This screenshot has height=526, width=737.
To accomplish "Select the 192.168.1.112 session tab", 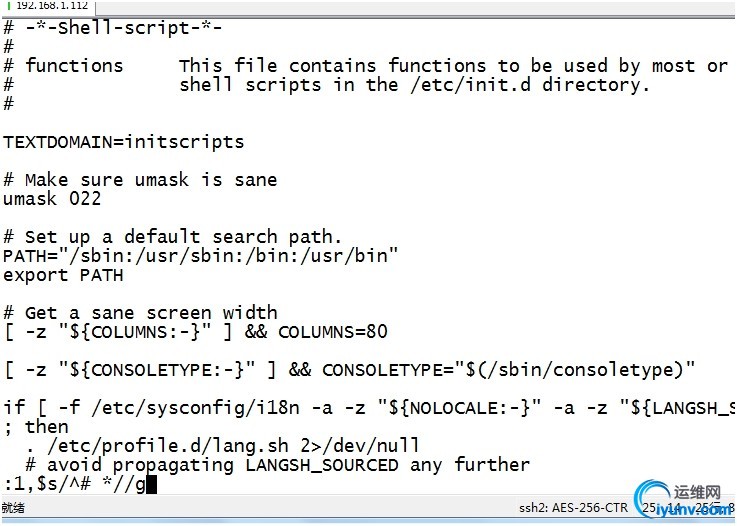I will tap(52, 6).
